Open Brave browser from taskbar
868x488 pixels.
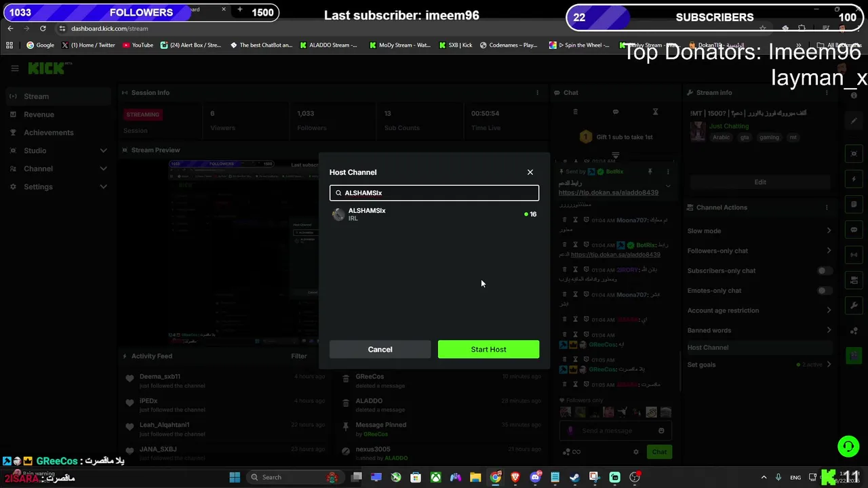[515, 477]
